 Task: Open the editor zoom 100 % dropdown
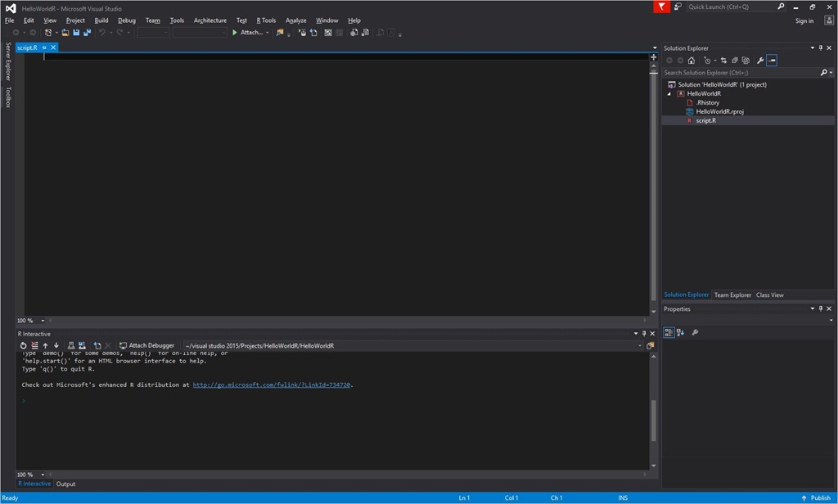click(41, 321)
